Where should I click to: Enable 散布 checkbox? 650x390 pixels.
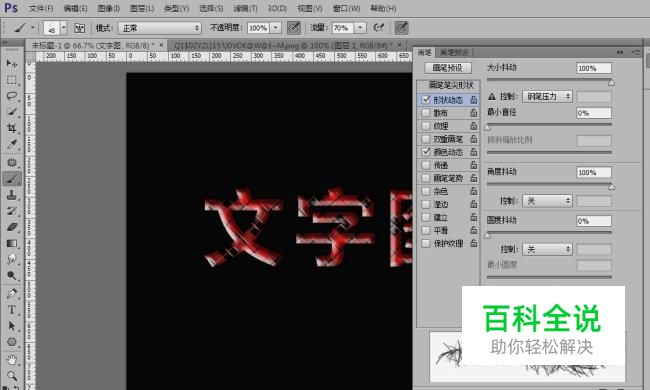426,113
